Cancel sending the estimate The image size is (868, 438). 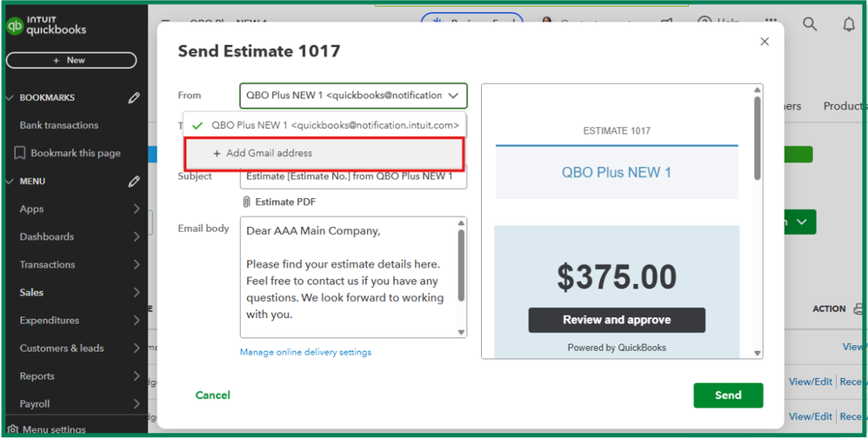pyautogui.click(x=212, y=395)
